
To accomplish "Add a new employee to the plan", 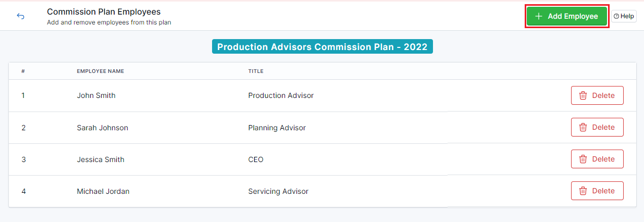I will tap(566, 16).
